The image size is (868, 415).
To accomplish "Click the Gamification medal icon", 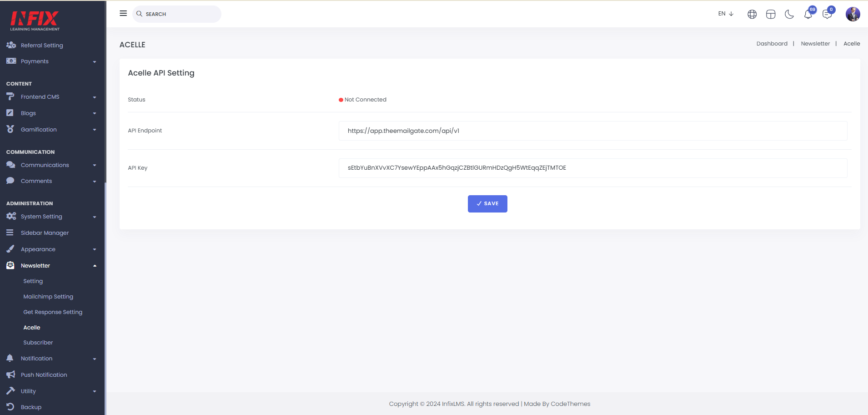I will click(10, 129).
